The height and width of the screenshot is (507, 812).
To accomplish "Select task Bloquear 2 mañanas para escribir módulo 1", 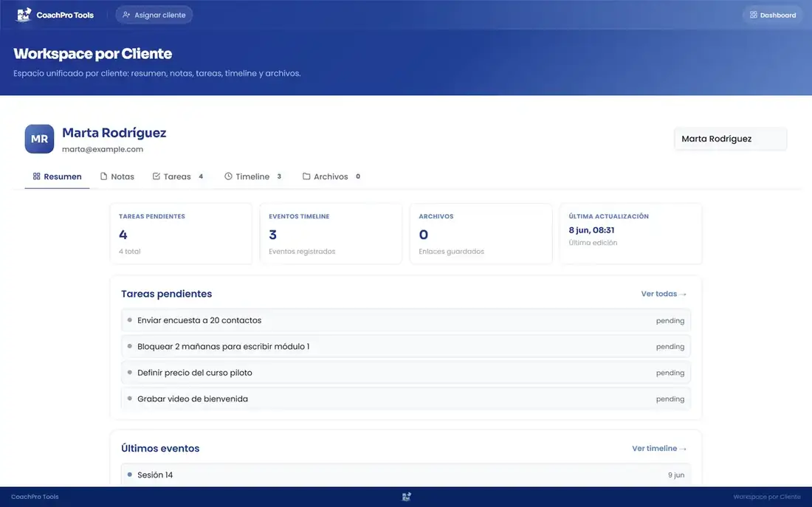I will pos(406,346).
